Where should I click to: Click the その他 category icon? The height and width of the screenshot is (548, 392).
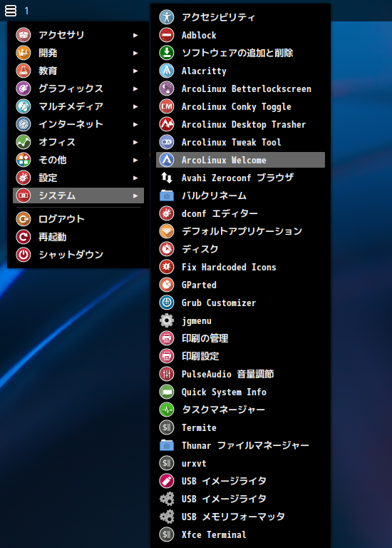pyautogui.click(x=24, y=160)
